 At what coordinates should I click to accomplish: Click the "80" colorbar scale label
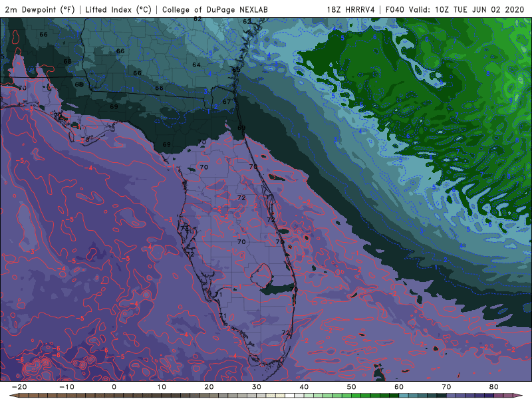(494, 387)
